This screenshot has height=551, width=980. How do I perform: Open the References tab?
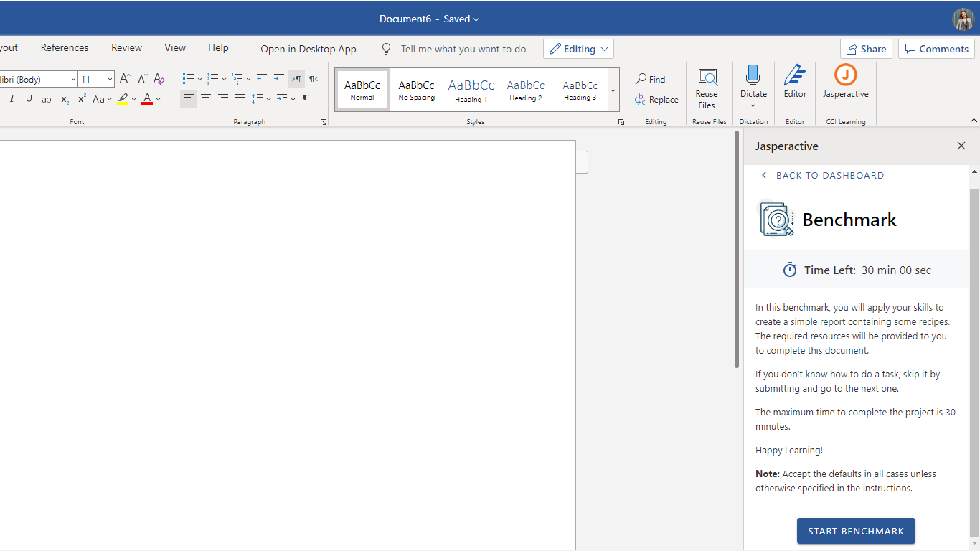[65, 47]
